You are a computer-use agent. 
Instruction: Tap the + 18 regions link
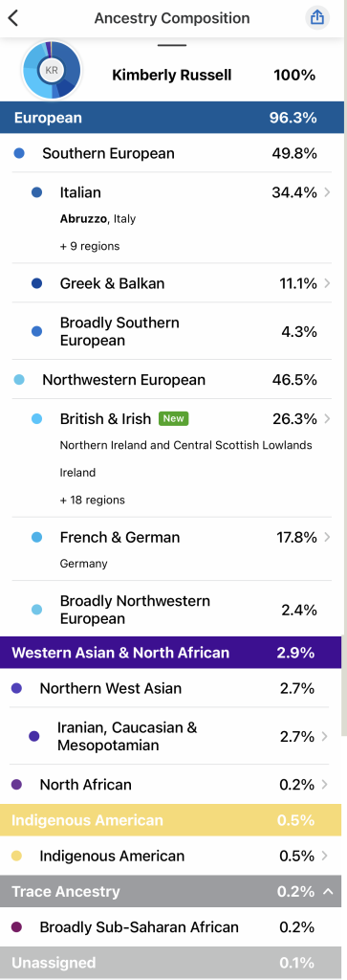coord(93,500)
